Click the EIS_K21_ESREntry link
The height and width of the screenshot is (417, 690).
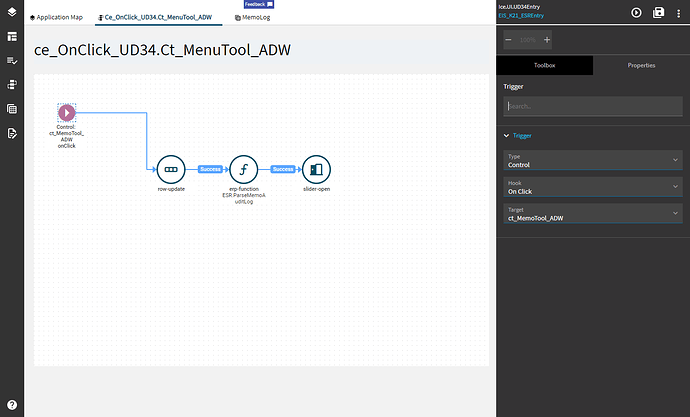click(521, 16)
